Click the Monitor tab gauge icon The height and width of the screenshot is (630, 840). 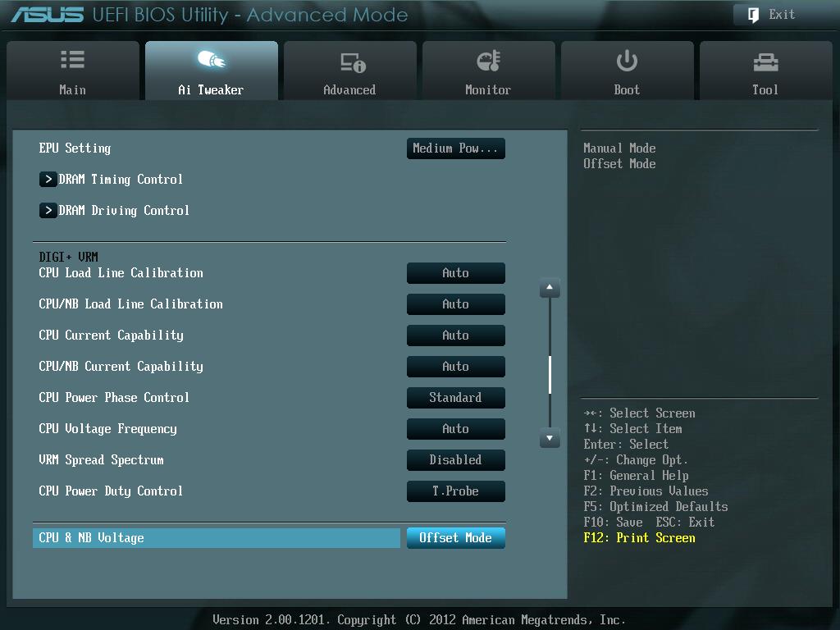pyautogui.click(x=489, y=61)
